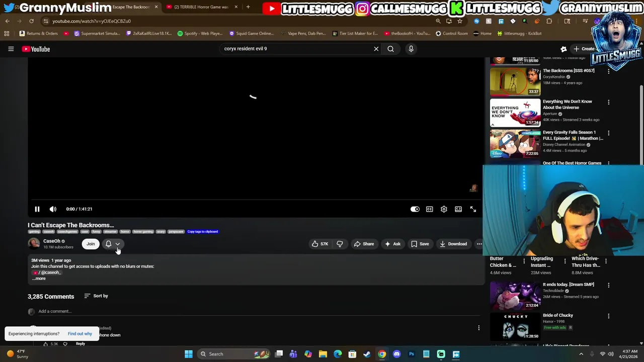Open the player settings gear
Viewport: 644px width, 362px height.
[x=444, y=209]
